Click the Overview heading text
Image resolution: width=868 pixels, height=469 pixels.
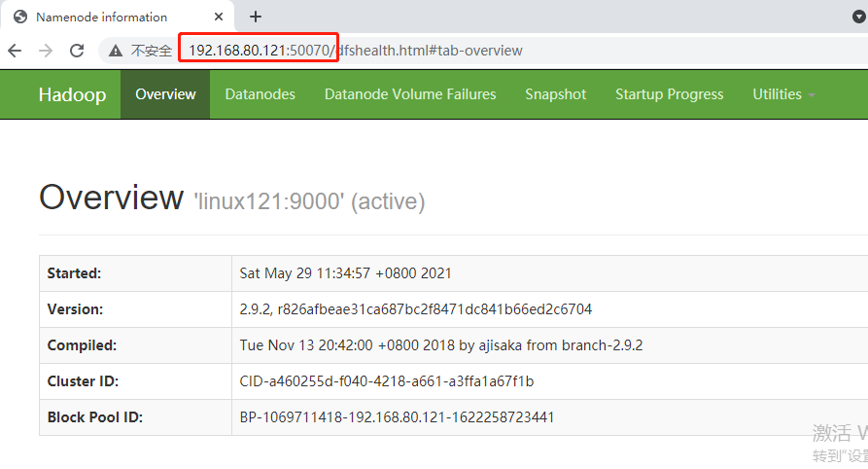point(111,198)
